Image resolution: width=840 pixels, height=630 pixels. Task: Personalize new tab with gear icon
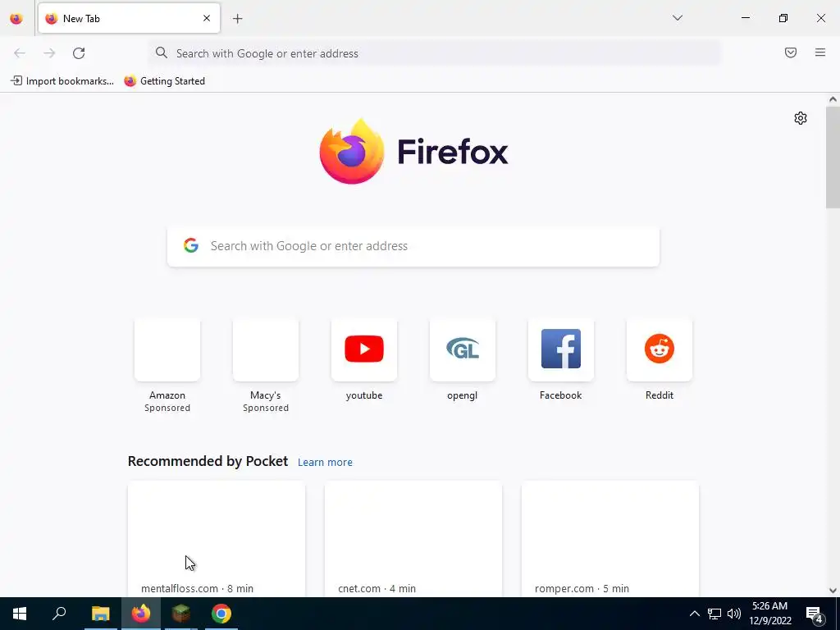tap(801, 118)
